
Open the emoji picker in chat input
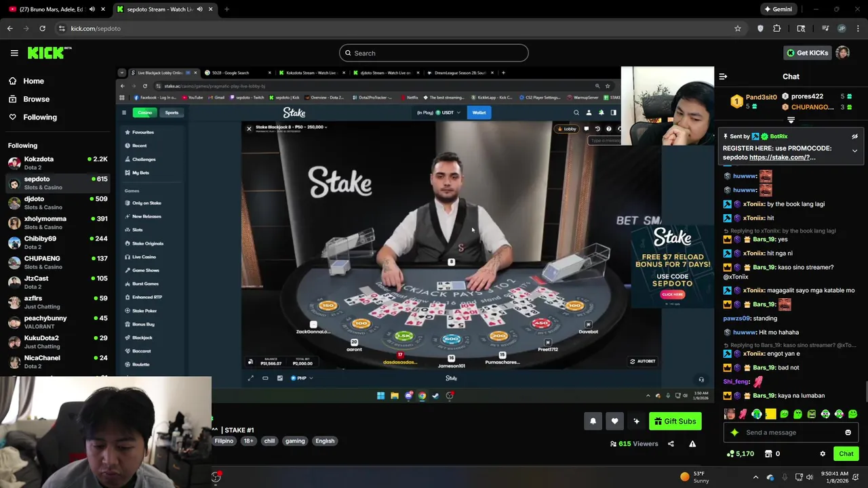(848, 432)
